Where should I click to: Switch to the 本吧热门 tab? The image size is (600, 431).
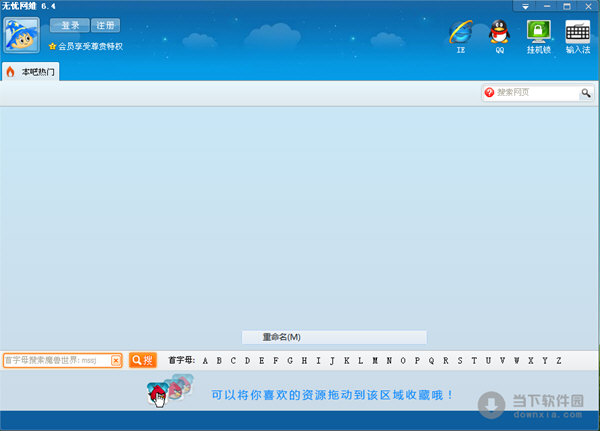32,72
